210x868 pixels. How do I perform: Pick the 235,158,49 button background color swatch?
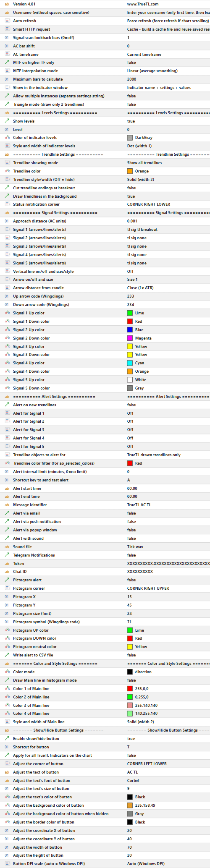pos(130,805)
